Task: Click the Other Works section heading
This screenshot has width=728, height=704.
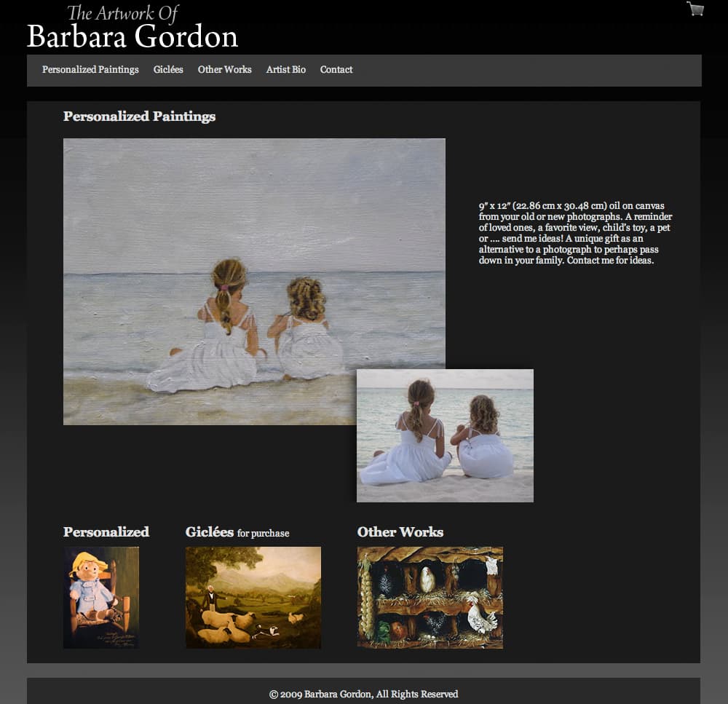Action: tap(400, 531)
